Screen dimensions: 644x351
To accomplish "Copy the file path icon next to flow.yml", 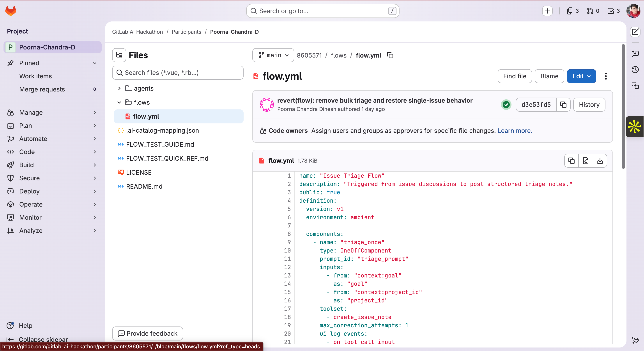I will click(390, 55).
